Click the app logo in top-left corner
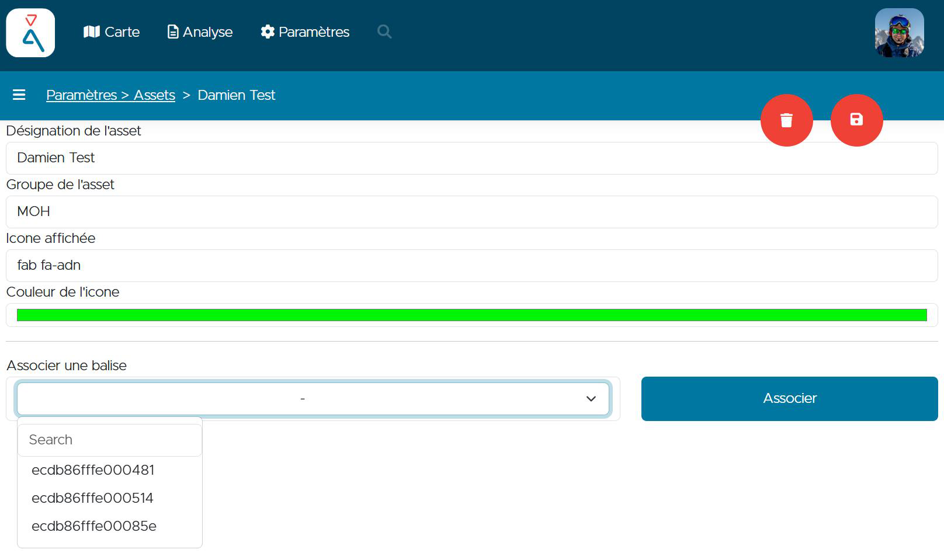The height and width of the screenshot is (560, 944). (30, 33)
